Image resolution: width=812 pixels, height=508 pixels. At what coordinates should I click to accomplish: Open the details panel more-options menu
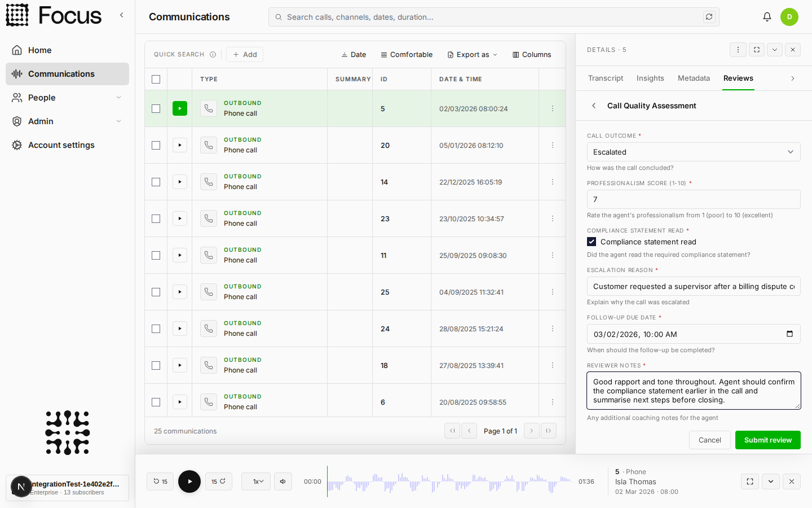[x=738, y=50]
